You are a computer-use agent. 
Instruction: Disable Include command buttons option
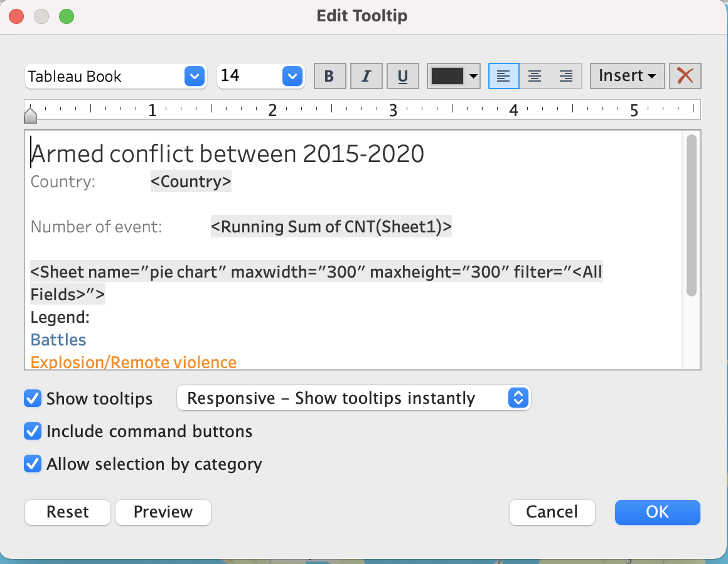(x=33, y=431)
